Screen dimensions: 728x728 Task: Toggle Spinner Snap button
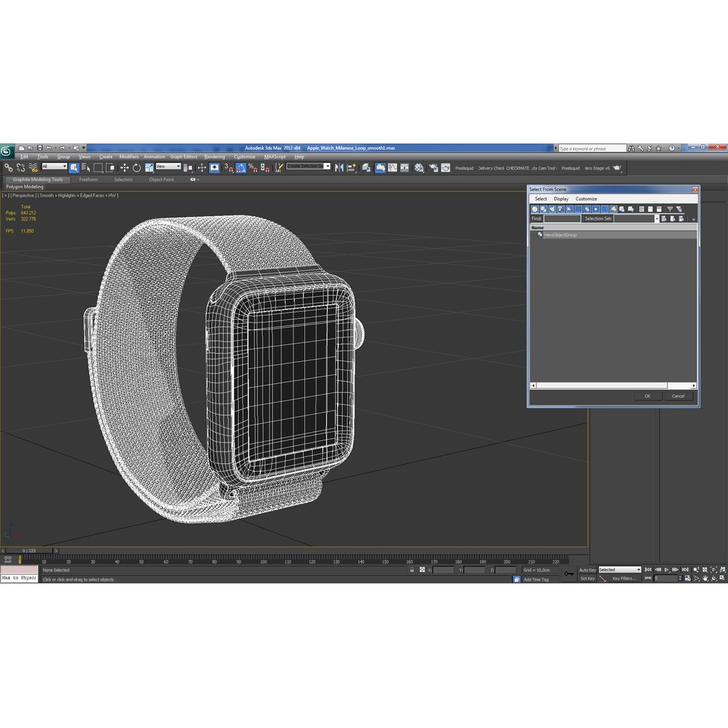(x=265, y=168)
